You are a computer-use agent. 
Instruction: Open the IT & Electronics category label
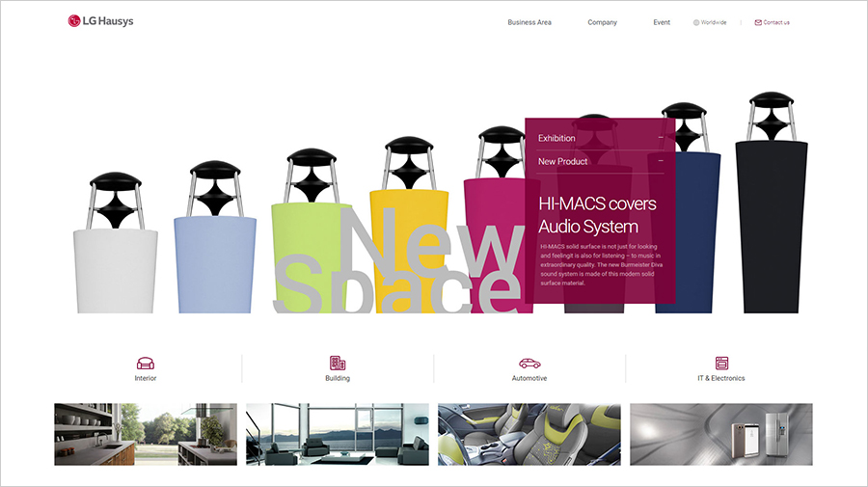(x=721, y=379)
